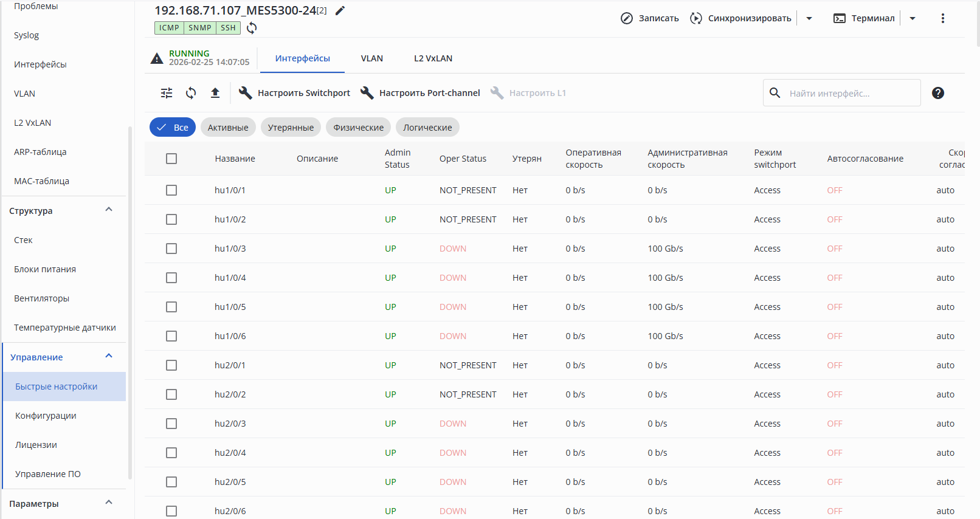Select the Физические filter chip

(x=359, y=128)
